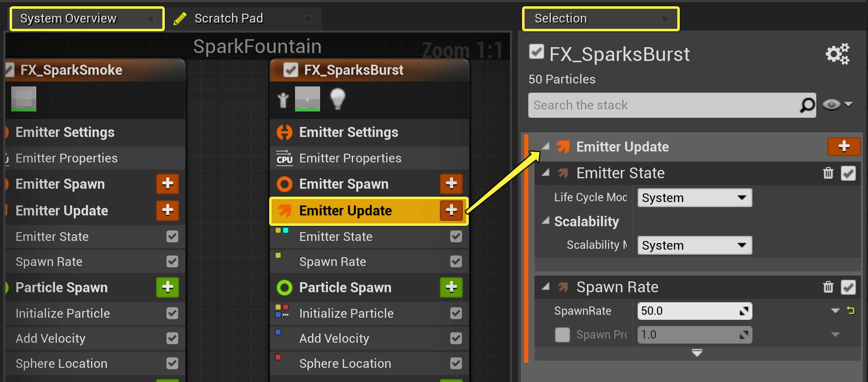The width and height of the screenshot is (868, 382).
Task: Add module with orange plus in Selection panel
Action: click(843, 146)
